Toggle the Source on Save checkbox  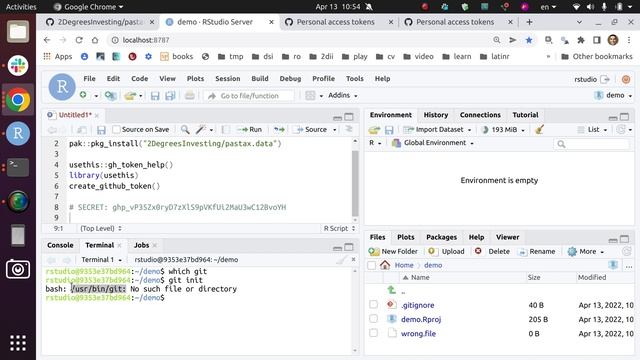pos(116,129)
